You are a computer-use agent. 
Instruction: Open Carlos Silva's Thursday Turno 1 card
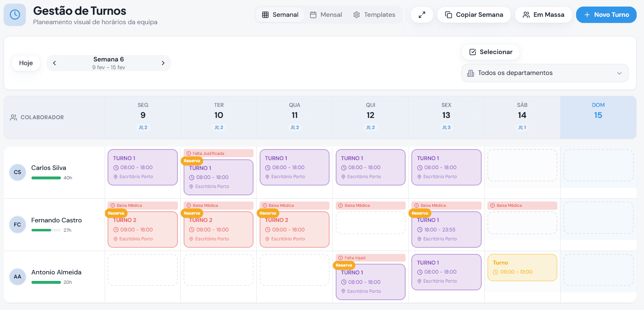coord(371,167)
